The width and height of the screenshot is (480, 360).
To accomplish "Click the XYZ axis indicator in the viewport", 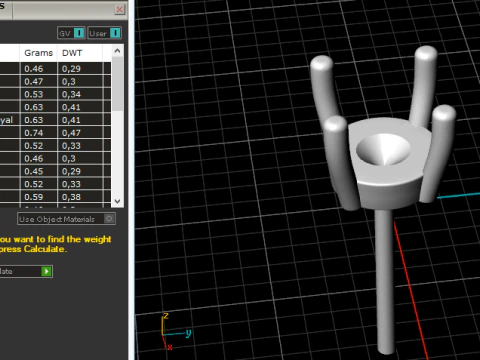I will tap(175, 331).
